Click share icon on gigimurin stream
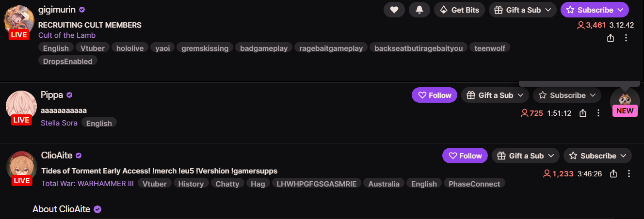Image resolution: width=644 pixels, height=219 pixels. [x=611, y=38]
